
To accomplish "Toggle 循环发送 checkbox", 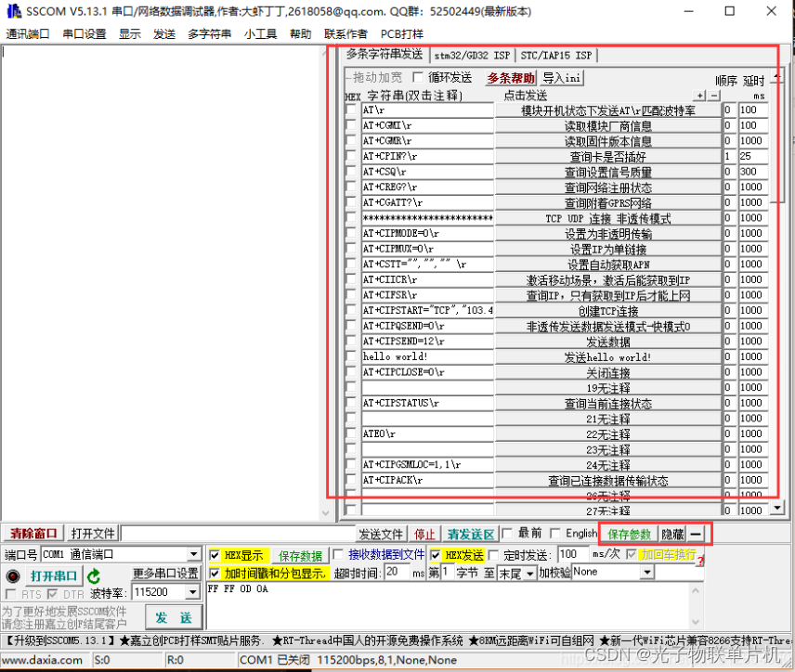I will tap(418, 78).
